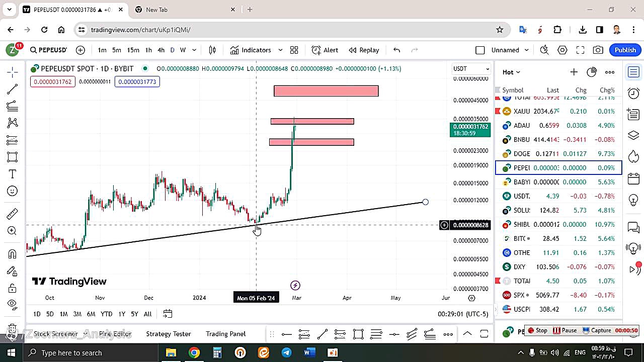Take a chart snapshot with camera
Viewport: 644px width, 362px height.
[x=598, y=50]
